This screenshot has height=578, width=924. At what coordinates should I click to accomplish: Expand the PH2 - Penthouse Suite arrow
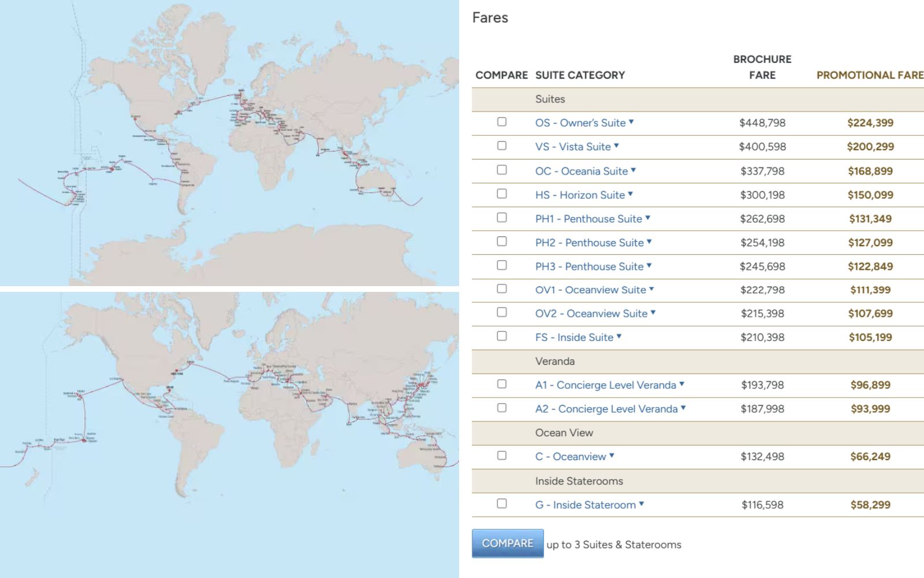(649, 242)
